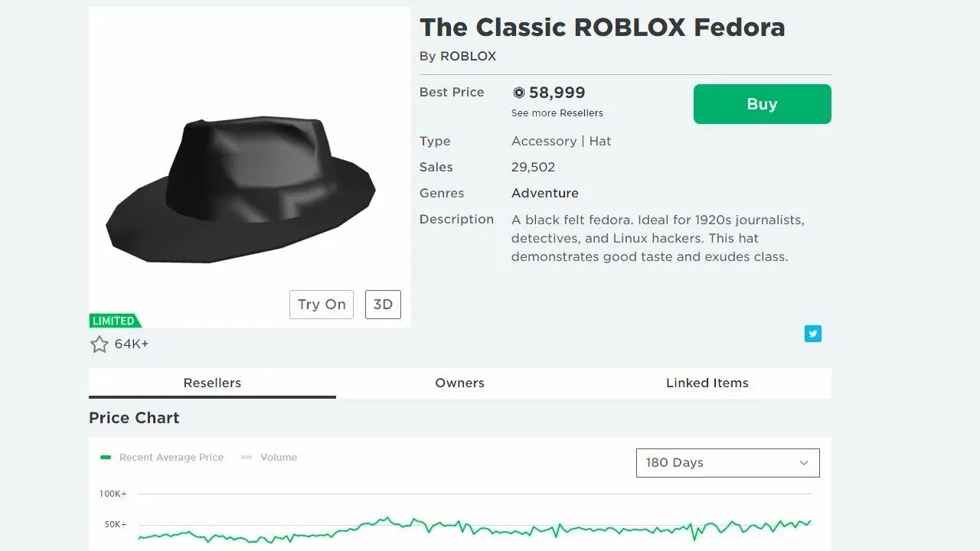Click the ROBLOX creator link
Screen dimensions: 980x551
468,57
